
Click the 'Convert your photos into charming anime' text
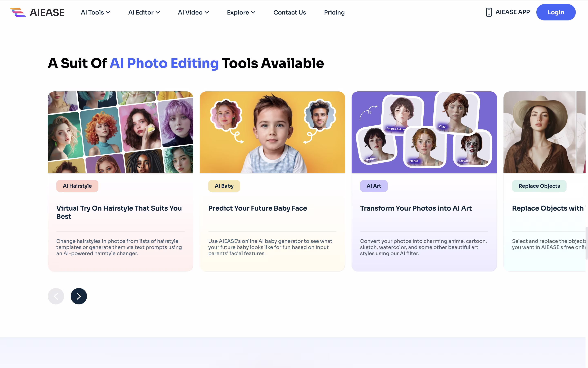tap(423, 247)
